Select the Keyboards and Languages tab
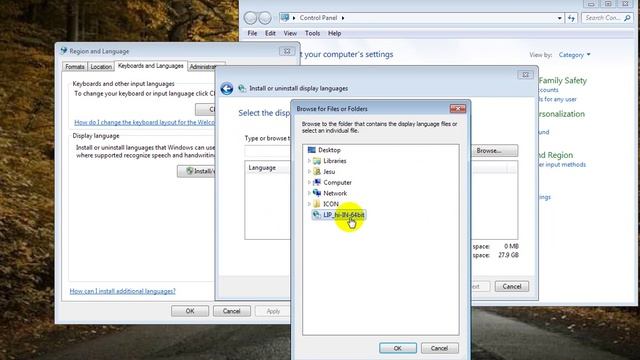This screenshot has height=360, width=640. coord(151,66)
